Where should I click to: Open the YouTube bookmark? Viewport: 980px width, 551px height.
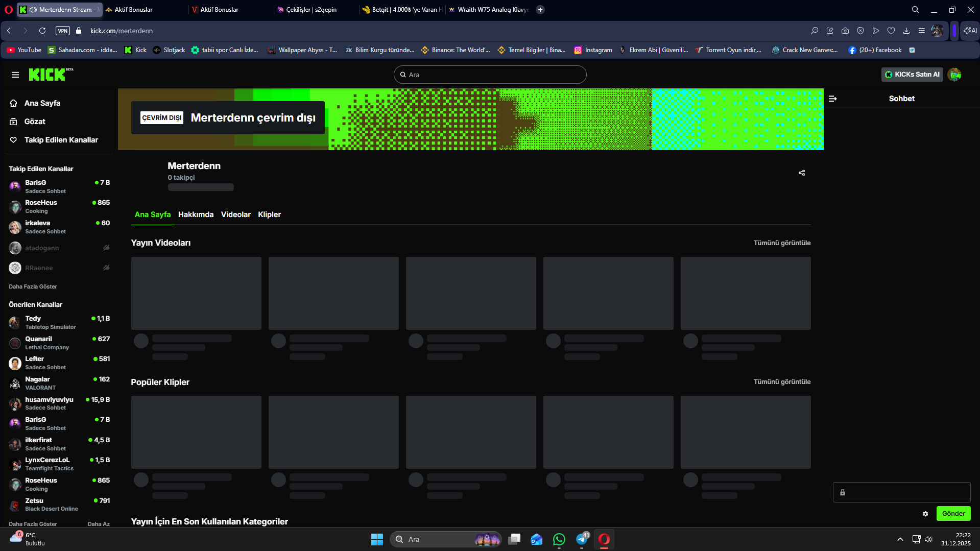[24, 50]
